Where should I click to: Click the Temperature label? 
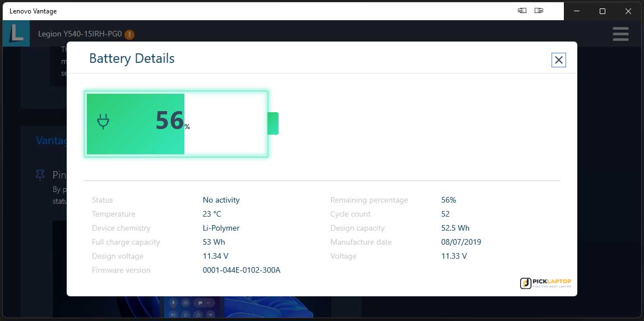point(113,214)
